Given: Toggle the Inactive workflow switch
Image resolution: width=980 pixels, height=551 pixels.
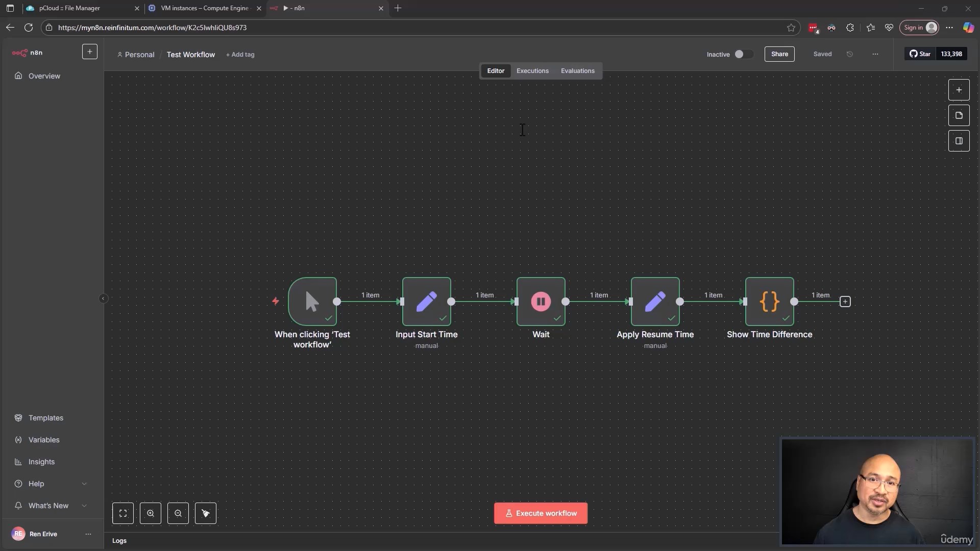Looking at the screenshot, I should [x=743, y=54].
